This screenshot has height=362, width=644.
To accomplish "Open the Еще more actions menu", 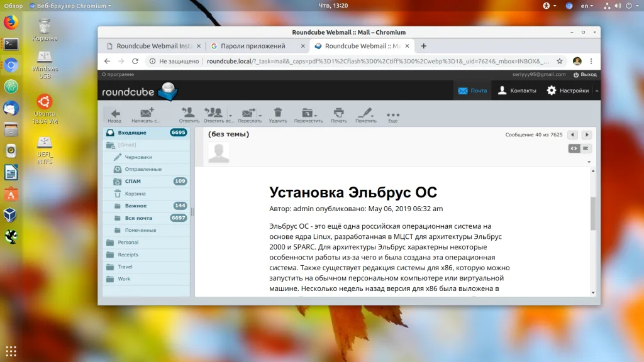I will (x=393, y=116).
